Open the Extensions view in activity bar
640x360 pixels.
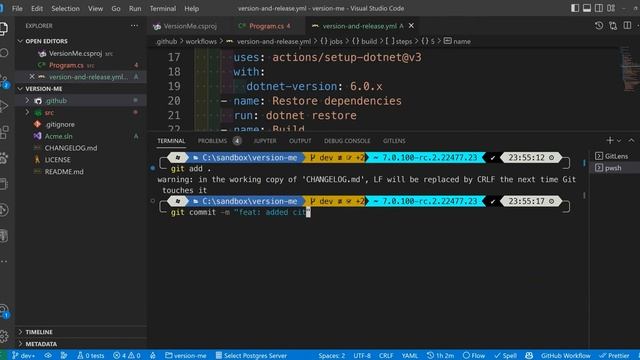4,132
